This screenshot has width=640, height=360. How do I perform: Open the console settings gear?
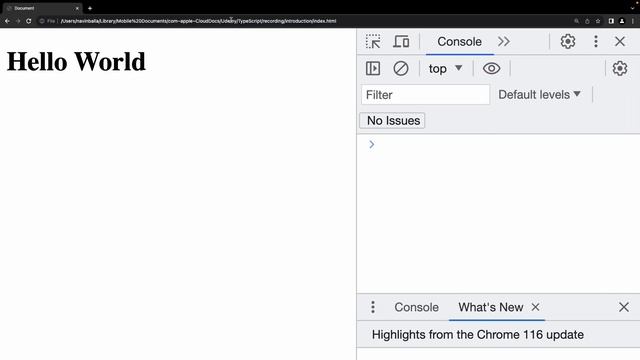[x=620, y=69]
